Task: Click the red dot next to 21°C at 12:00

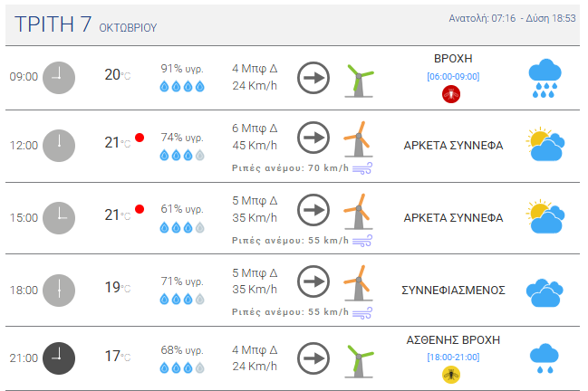Action: [140, 138]
